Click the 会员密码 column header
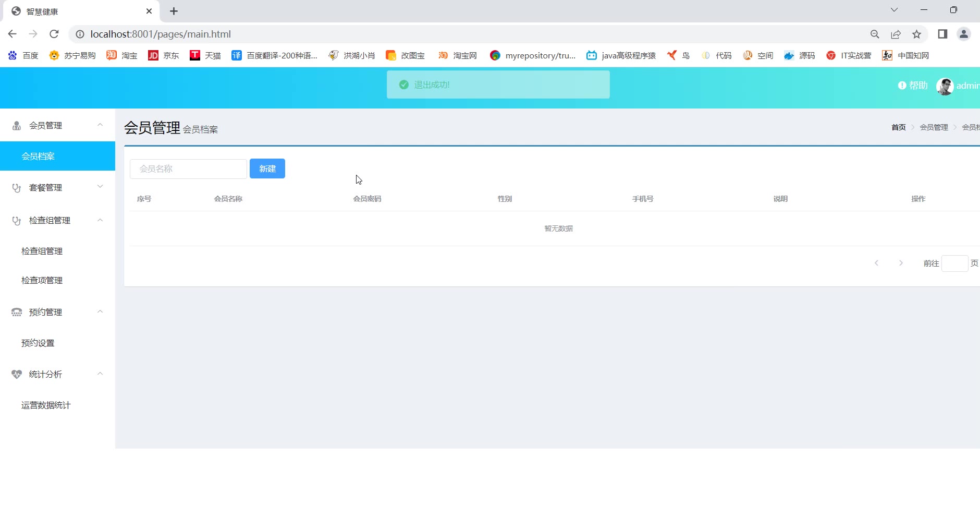The width and height of the screenshot is (980, 505). 367,199
